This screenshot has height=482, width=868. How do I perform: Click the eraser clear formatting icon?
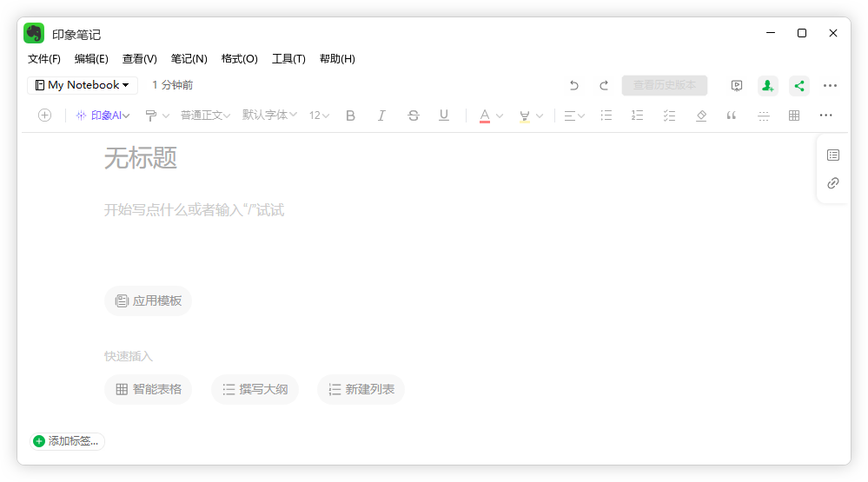point(701,116)
